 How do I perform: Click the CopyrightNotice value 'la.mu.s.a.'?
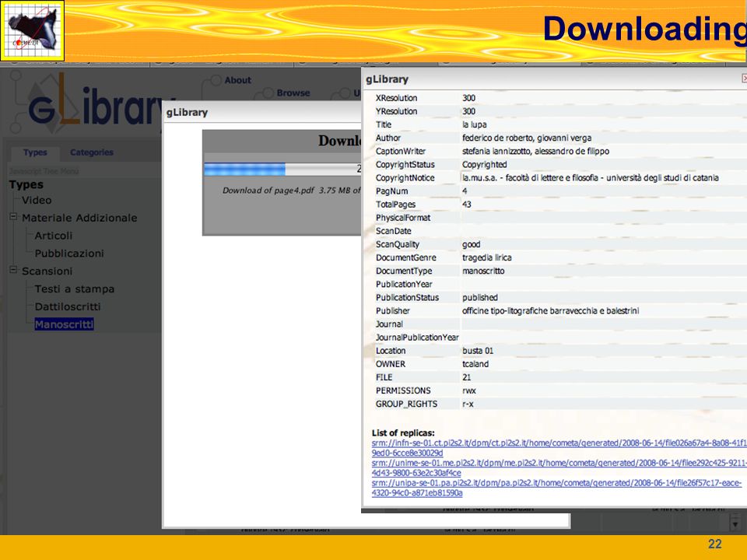[x=481, y=178]
